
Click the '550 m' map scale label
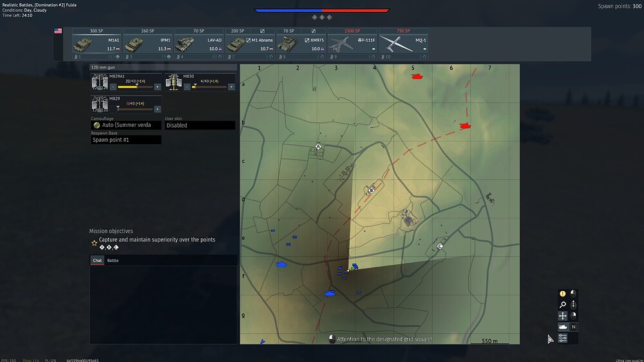pos(489,341)
